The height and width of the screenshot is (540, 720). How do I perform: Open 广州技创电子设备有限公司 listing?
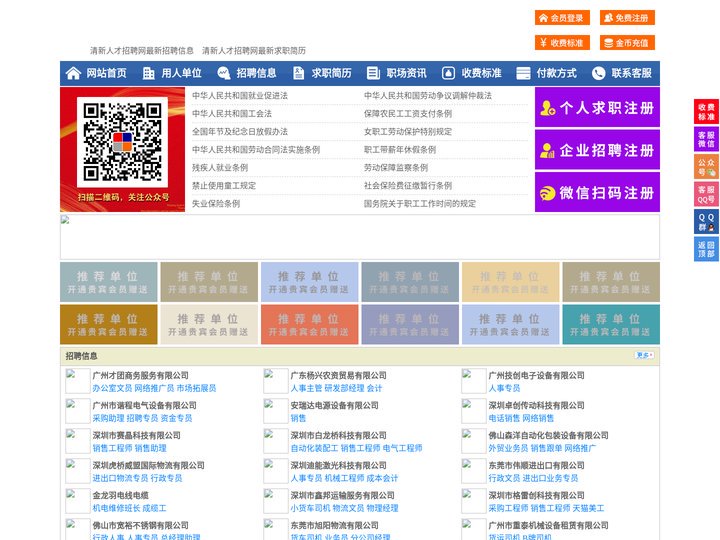(536, 376)
